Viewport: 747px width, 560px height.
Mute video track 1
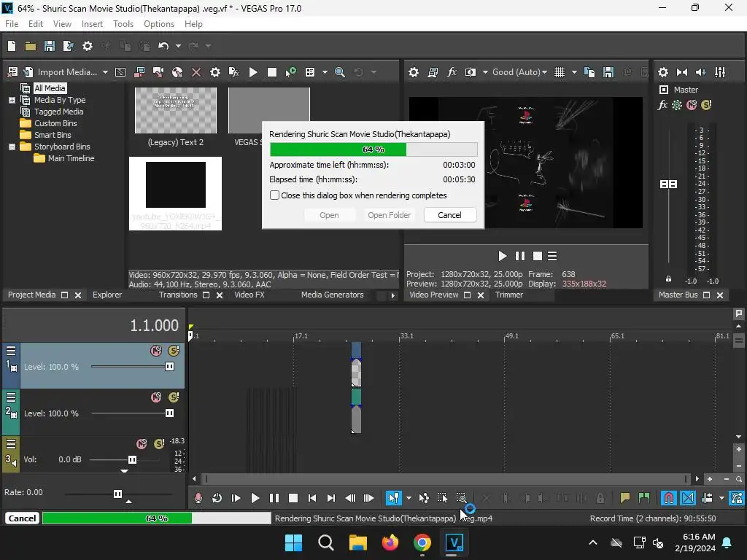pyautogui.click(x=156, y=351)
